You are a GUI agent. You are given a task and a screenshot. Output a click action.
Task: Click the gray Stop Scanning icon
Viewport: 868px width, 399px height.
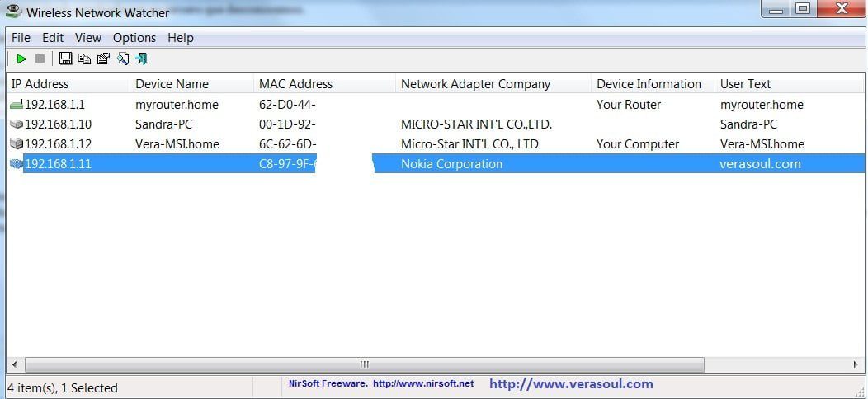coord(40,59)
